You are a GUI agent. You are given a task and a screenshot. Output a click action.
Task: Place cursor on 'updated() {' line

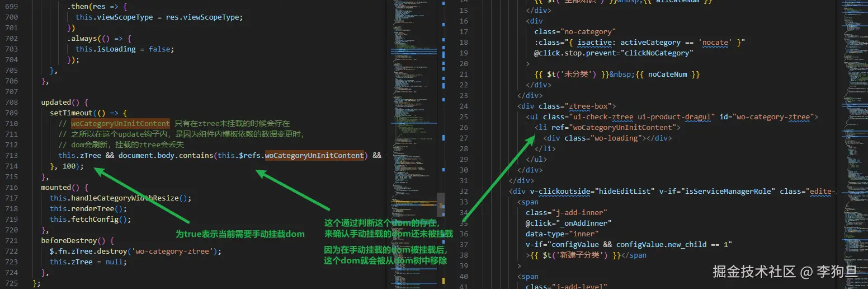click(x=65, y=102)
